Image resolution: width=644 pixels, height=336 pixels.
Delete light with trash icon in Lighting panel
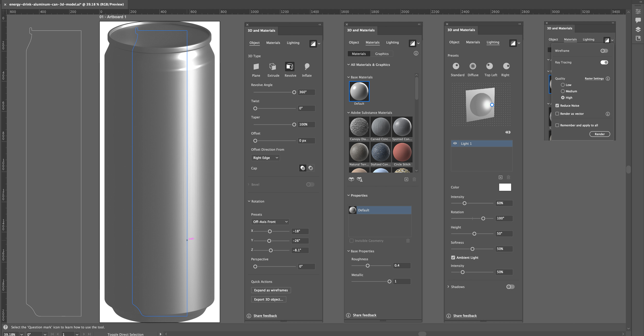point(509,177)
